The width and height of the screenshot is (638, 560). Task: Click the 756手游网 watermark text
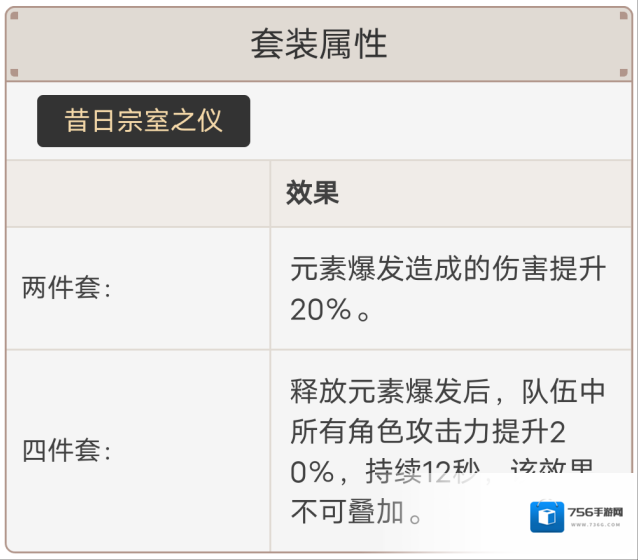(x=594, y=510)
